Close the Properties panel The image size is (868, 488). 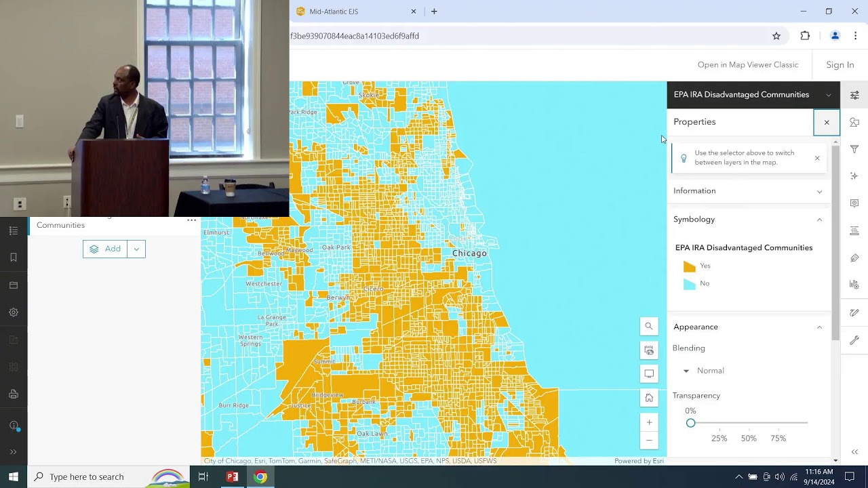pos(827,123)
